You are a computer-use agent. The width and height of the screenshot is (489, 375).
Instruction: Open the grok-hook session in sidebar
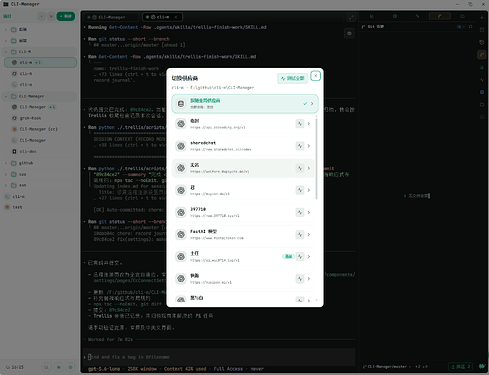point(40,118)
